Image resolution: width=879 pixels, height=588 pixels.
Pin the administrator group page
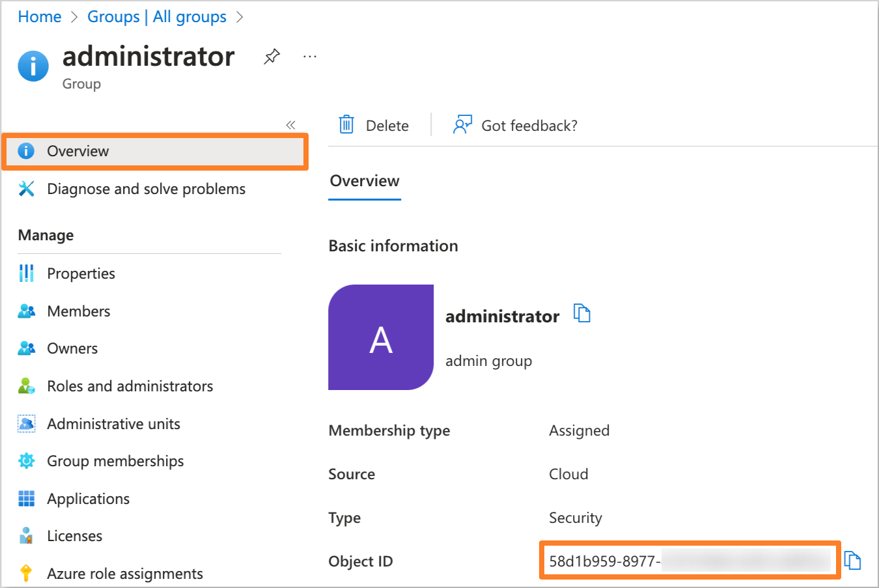(x=271, y=57)
